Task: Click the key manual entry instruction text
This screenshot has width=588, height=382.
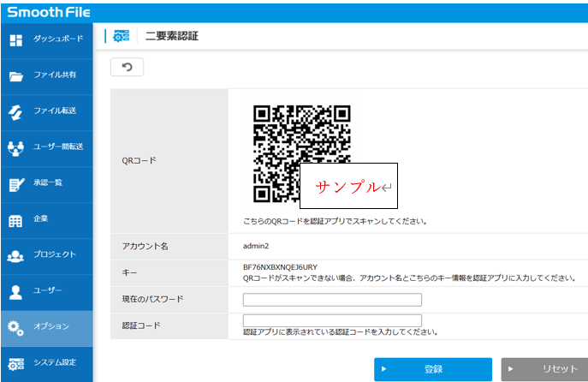Action: coord(409,278)
